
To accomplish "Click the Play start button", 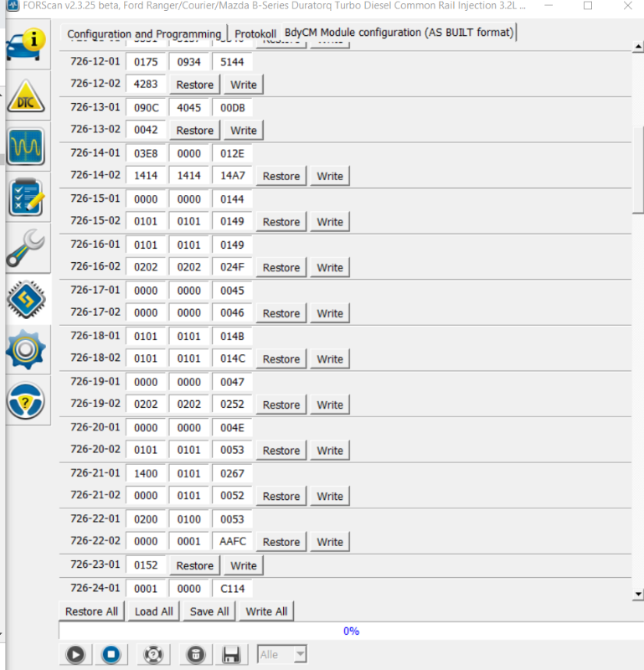I will coord(75,655).
